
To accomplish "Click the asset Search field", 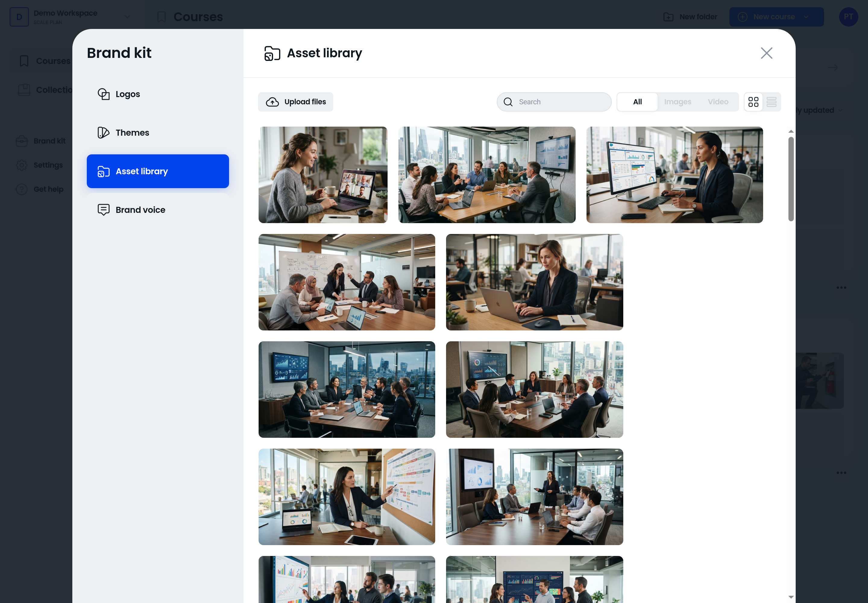I will pyautogui.click(x=554, y=102).
